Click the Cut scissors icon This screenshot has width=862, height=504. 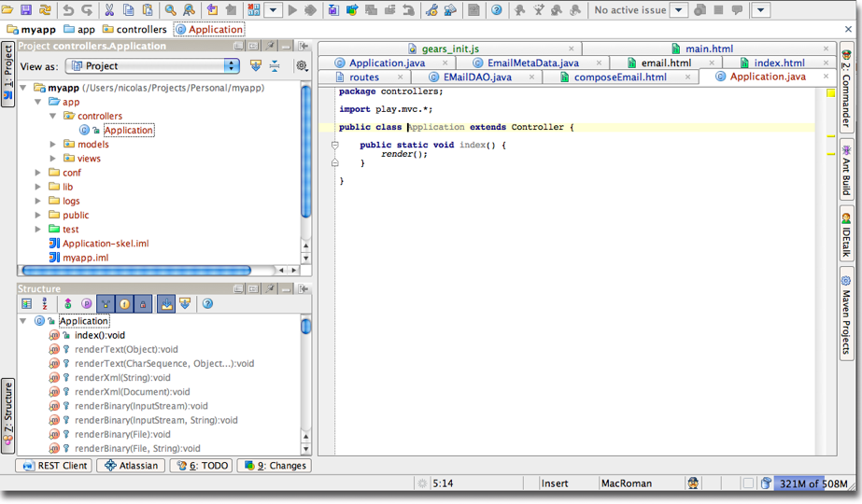point(109,10)
